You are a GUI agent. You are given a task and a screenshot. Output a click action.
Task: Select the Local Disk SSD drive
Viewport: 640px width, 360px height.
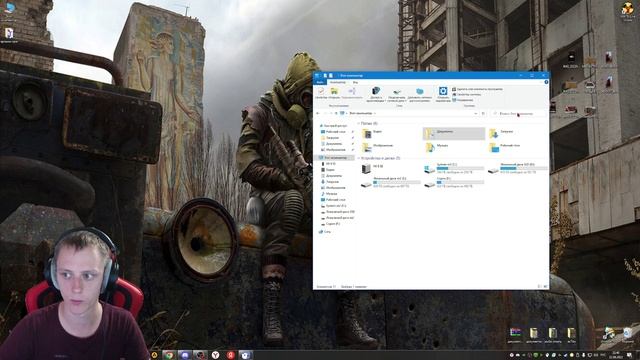[x=518, y=168]
